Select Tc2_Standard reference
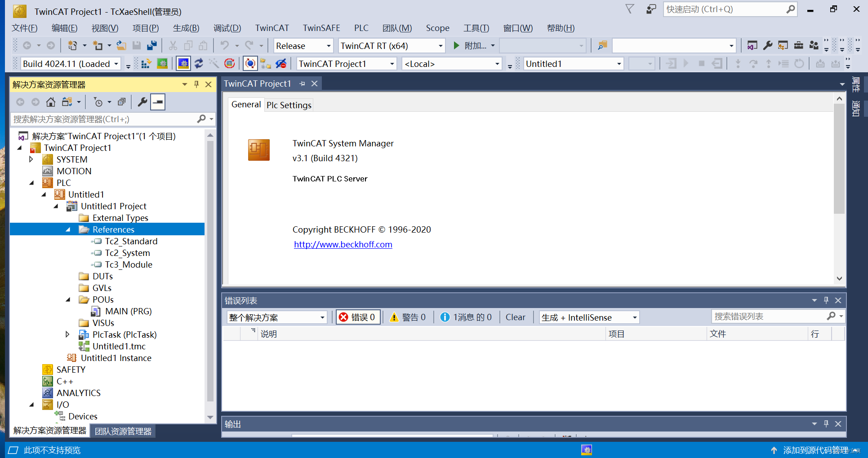The image size is (868, 458). [x=131, y=241]
